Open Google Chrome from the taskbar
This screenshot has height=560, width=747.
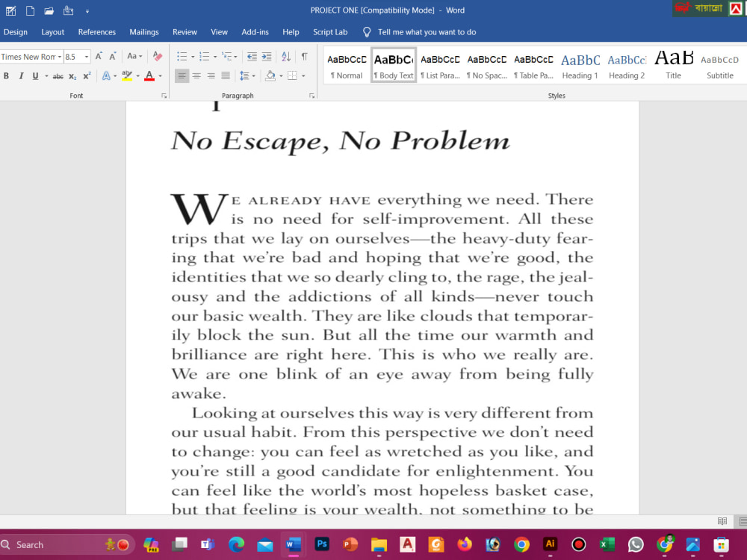tap(521, 544)
